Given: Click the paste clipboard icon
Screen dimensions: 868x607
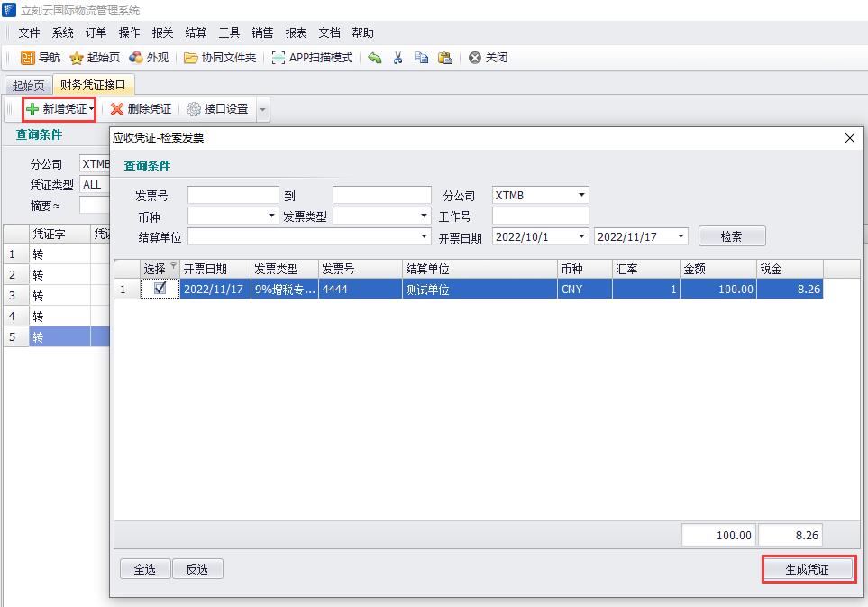Looking at the screenshot, I should pos(444,58).
